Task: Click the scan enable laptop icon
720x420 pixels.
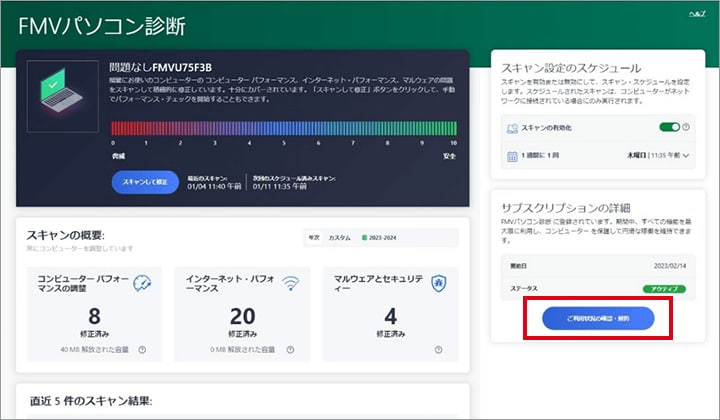Action: tap(512, 128)
